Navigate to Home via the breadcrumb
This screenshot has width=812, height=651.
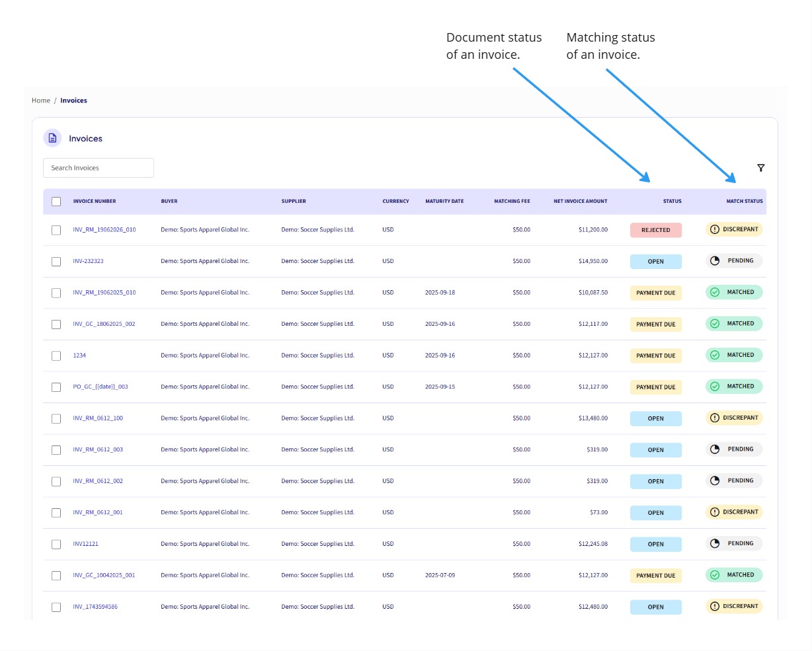(x=41, y=100)
